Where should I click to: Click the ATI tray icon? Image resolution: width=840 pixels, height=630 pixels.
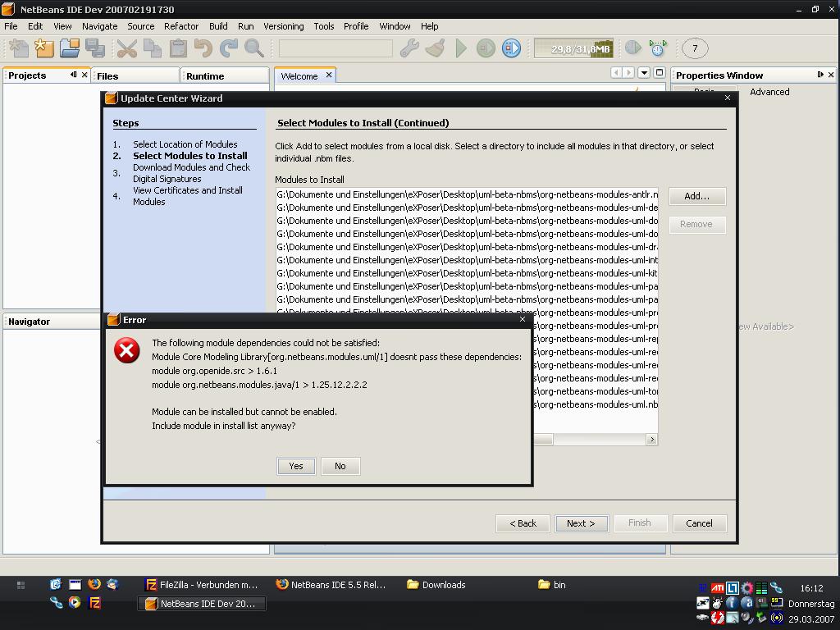(x=717, y=588)
